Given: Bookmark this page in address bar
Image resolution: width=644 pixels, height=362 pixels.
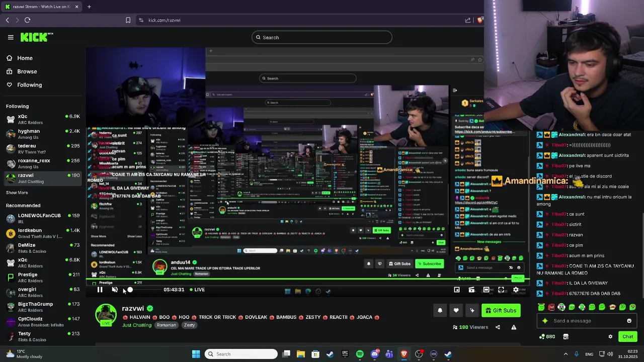Looking at the screenshot, I should pyautogui.click(x=128, y=20).
